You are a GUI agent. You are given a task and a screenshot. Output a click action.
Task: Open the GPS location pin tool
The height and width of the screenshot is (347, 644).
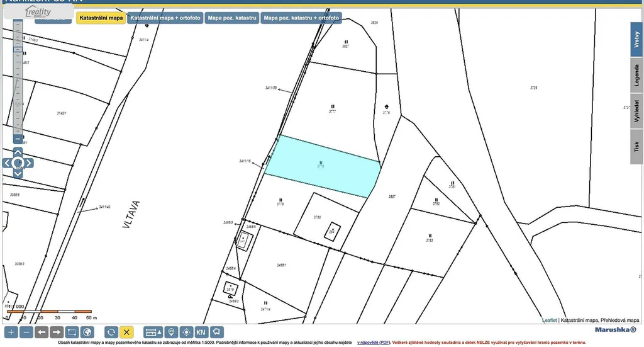pos(170,332)
